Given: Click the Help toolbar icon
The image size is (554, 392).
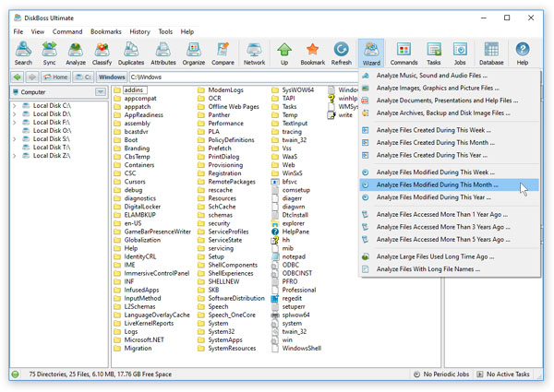Looking at the screenshot, I should (523, 53).
